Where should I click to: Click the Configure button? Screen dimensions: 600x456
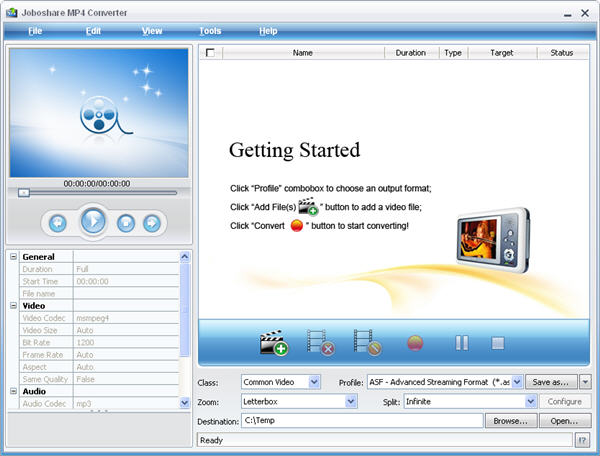(x=565, y=401)
